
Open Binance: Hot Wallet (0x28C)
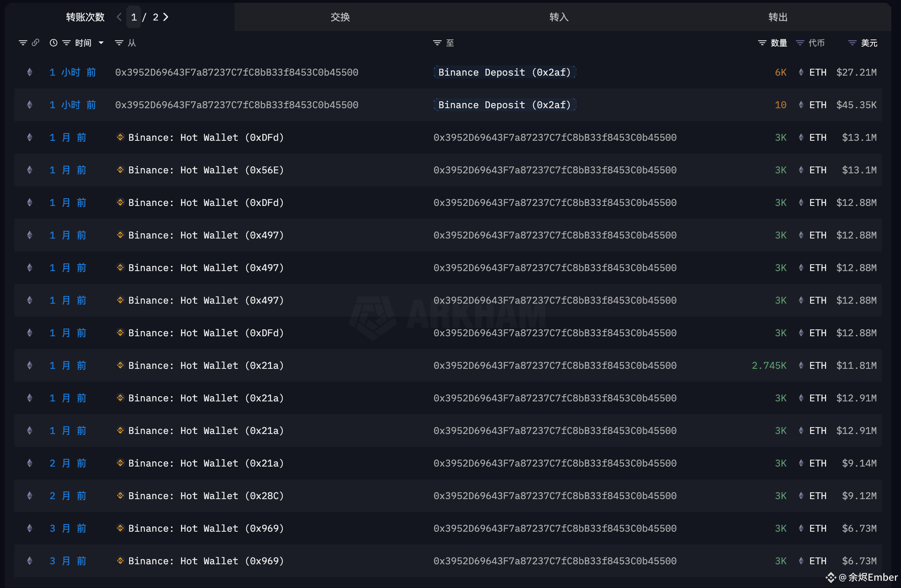(206, 496)
